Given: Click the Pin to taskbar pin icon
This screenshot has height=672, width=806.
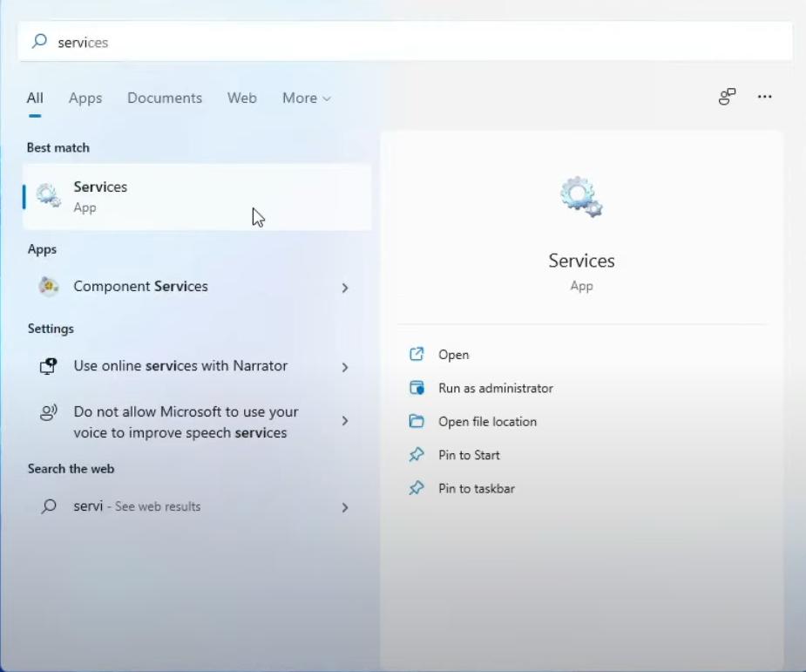Looking at the screenshot, I should point(417,488).
